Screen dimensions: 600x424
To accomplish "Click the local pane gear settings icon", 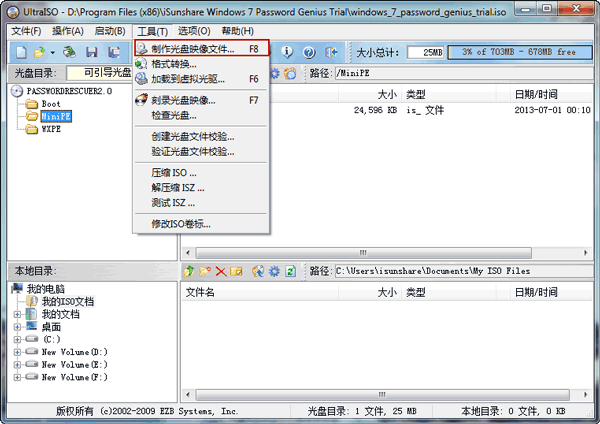I will (x=274, y=271).
